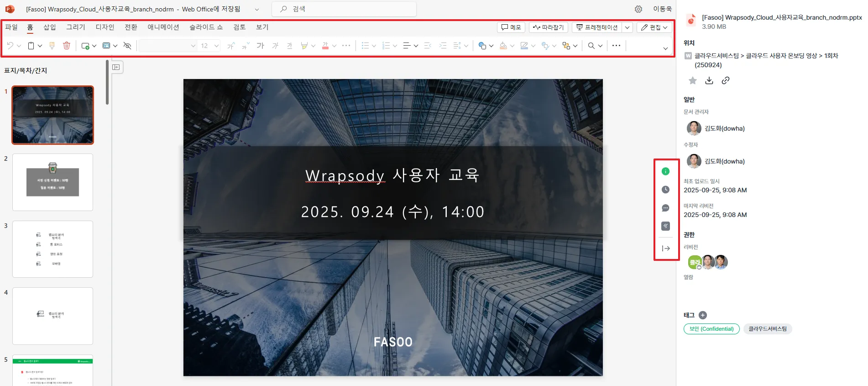Open ribbon overflow menu after the Find tool
This screenshot has height=386, width=868.
[617, 46]
